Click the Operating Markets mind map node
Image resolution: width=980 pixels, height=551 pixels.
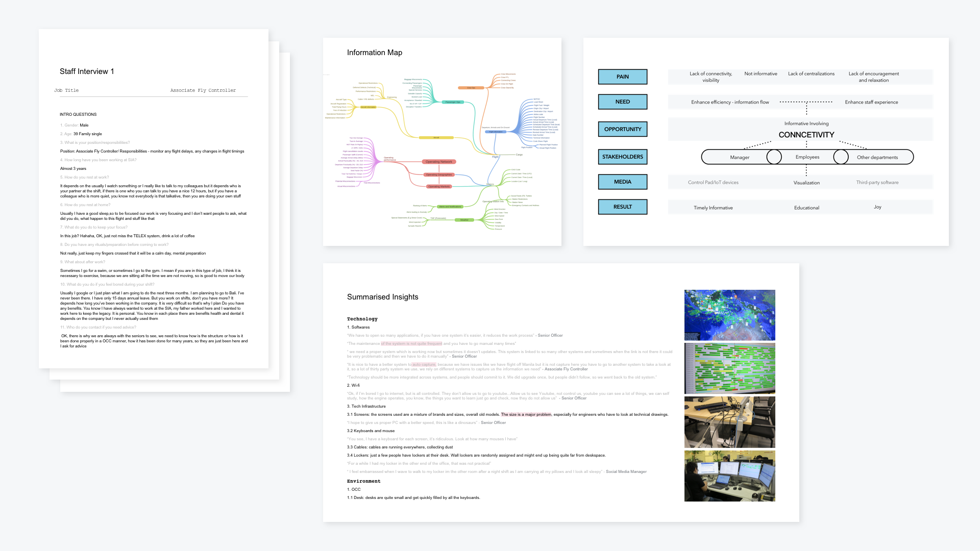(x=438, y=186)
